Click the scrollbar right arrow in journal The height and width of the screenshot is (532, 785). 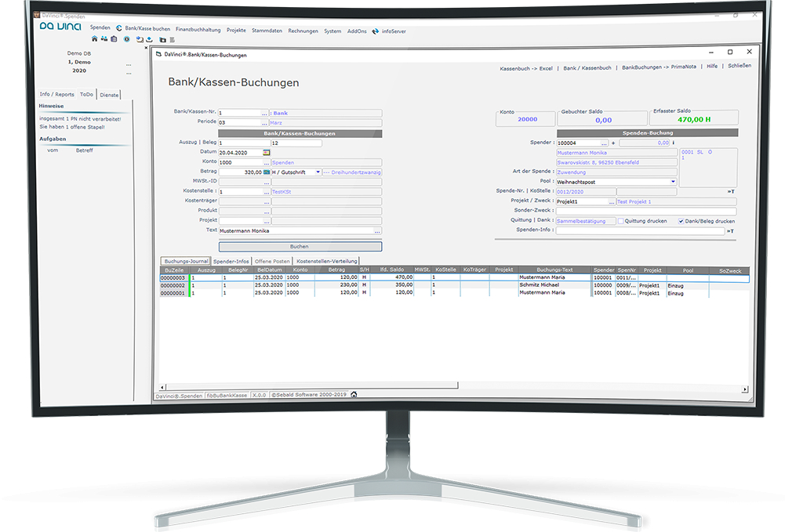click(x=745, y=389)
